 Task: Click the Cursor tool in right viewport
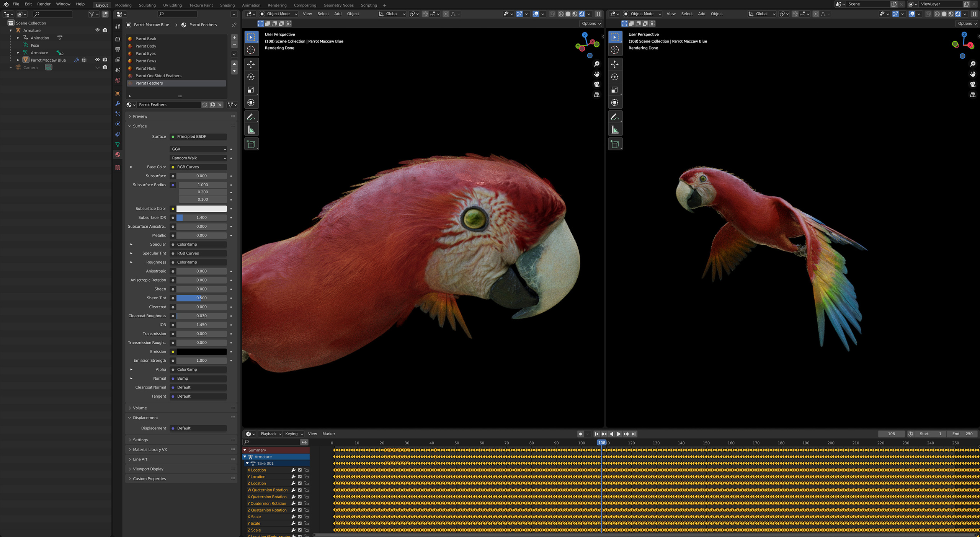[615, 50]
